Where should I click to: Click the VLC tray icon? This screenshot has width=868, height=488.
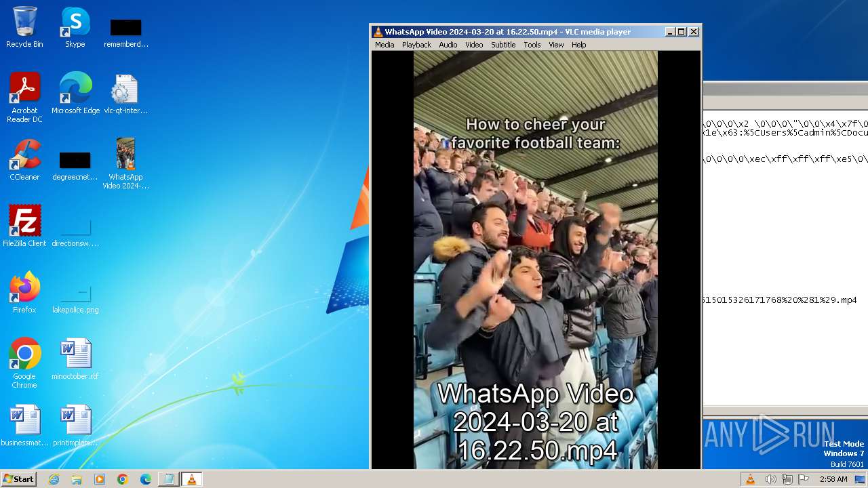point(751,479)
